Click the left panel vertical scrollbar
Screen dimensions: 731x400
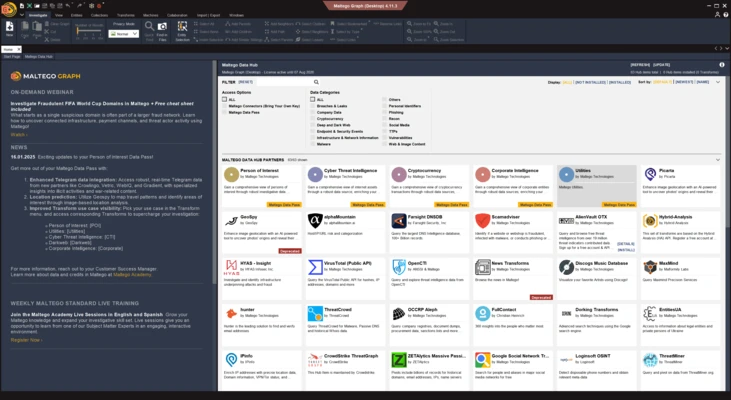click(x=214, y=172)
